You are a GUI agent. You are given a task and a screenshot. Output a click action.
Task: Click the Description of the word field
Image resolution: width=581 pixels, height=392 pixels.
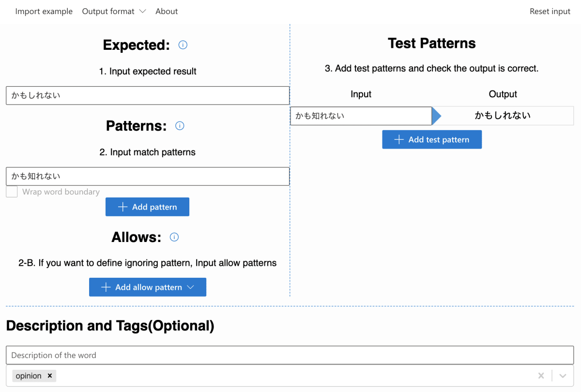click(290, 355)
